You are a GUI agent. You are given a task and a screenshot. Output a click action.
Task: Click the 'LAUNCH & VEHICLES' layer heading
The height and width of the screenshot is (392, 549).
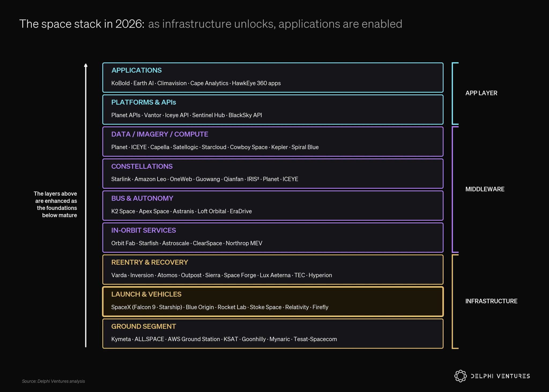146,294
